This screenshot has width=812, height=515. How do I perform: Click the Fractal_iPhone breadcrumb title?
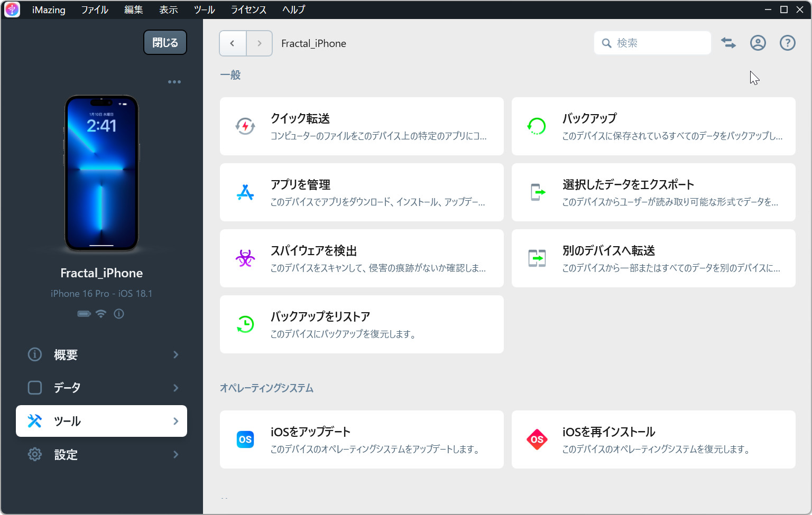click(313, 43)
